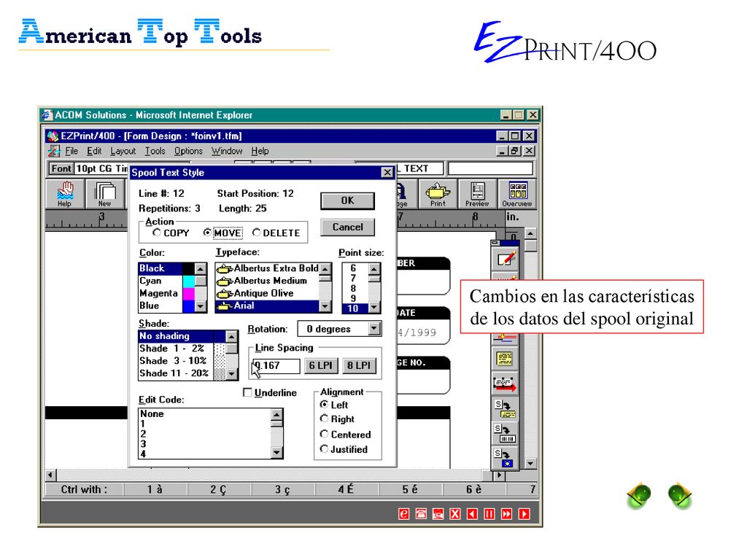Select the yellow note tool in palette
Screen dimensions: 747x560
coord(505,359)
